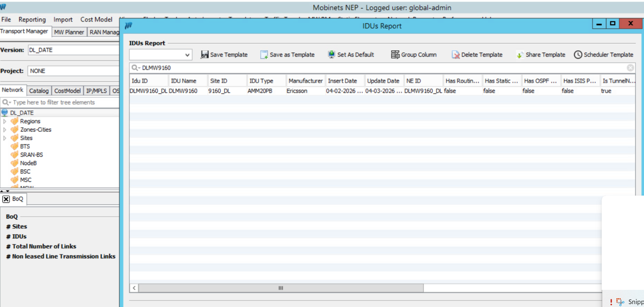Open the Catalog tab
Viewport: 644px width, 307px height.
pyautogui.click(x=39, y=91)
